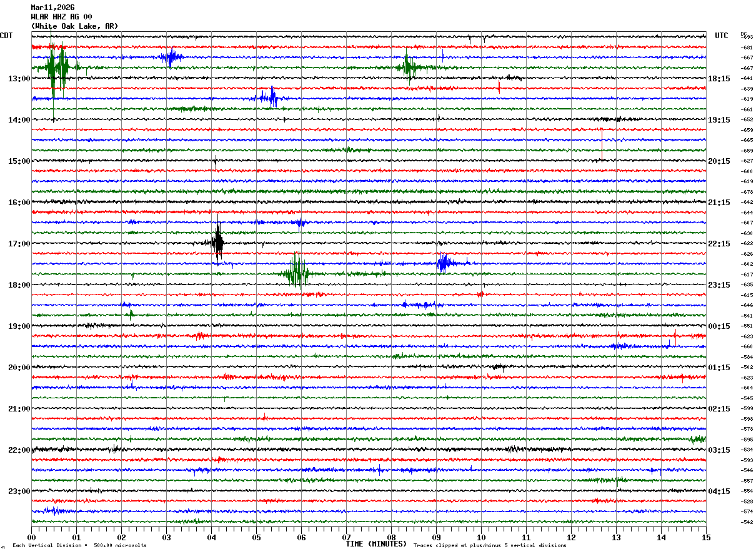
Task: Click the 18:15 UTC time label
Action: click(x=719, y=79)
